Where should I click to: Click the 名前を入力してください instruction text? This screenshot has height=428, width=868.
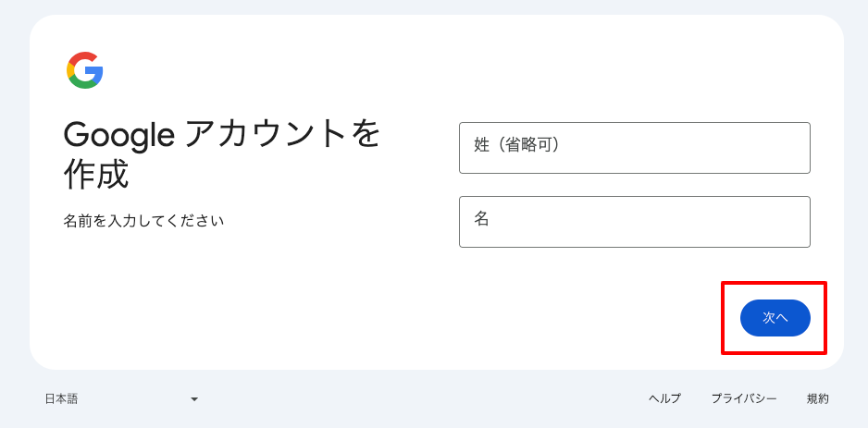143,221
